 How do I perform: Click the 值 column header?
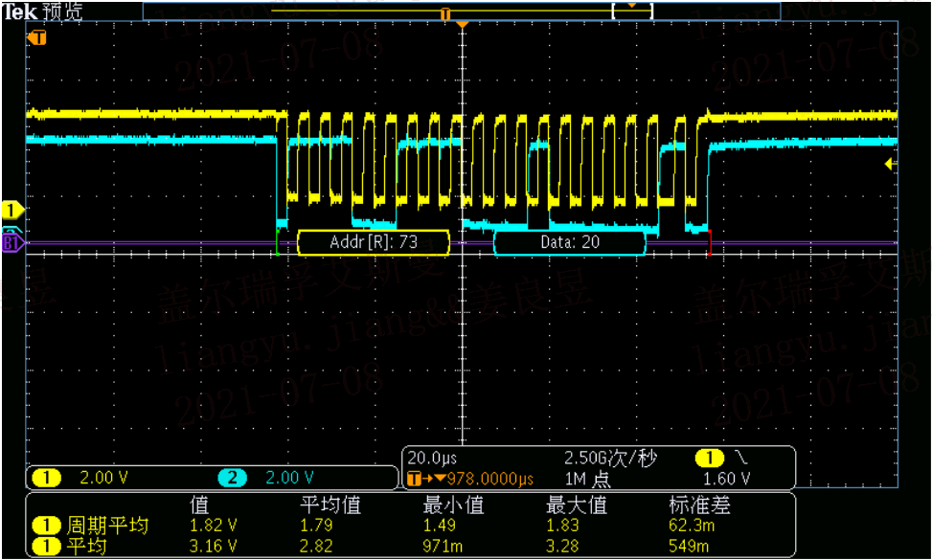point(199,505)
